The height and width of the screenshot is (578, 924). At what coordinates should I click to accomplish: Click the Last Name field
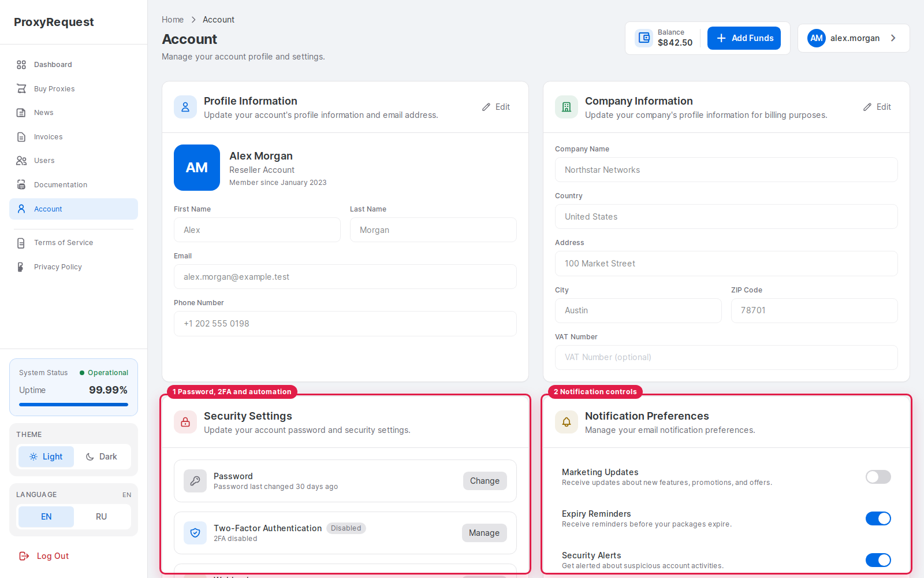(433, 230)
